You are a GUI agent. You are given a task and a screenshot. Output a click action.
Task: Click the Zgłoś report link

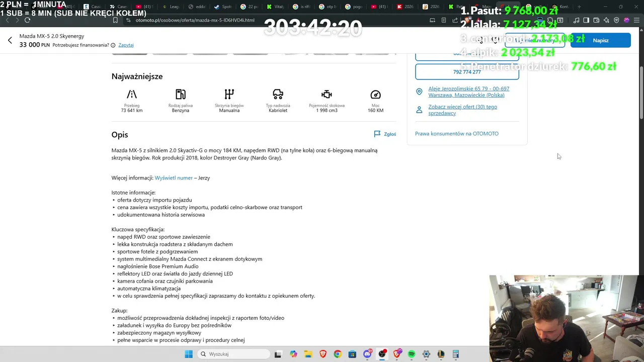[390, 134]
